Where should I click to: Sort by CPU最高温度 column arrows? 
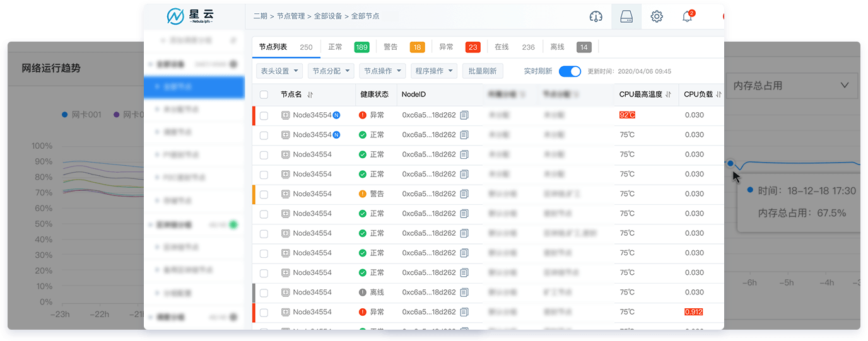point(668,95)
